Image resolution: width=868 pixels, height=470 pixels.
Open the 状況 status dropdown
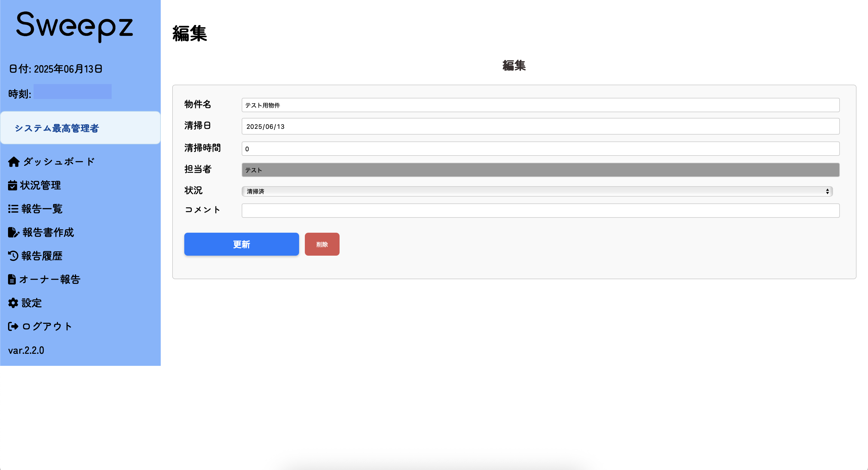[536, 191]
